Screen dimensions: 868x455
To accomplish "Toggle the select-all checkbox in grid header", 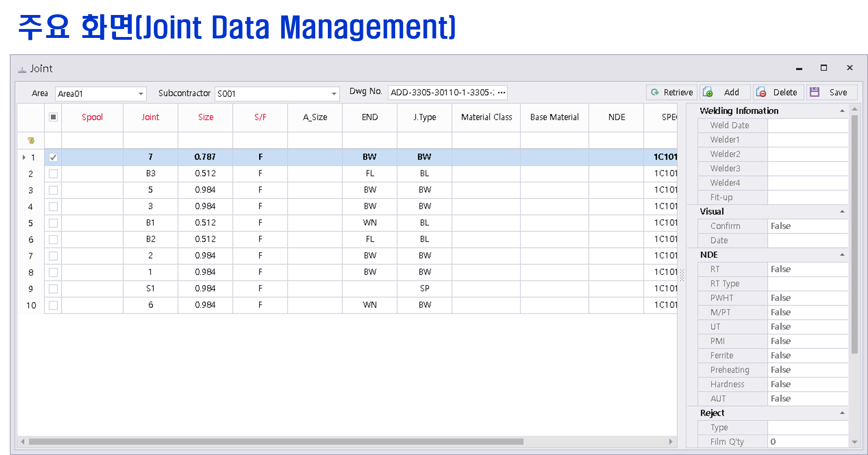I will pyautogui.click(x=53, y=117).
